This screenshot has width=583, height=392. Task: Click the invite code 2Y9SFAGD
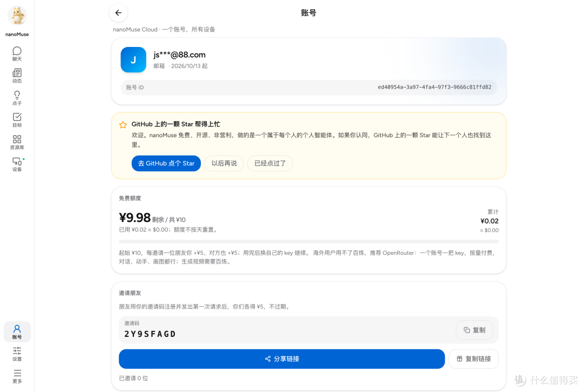point(150,334)
